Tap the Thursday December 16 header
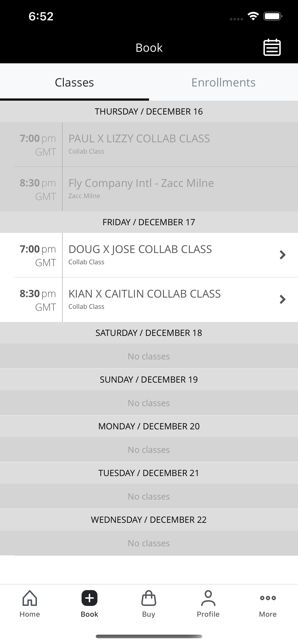Image resolution: width=298 pixels, height=644 pixels. (149, 111)
